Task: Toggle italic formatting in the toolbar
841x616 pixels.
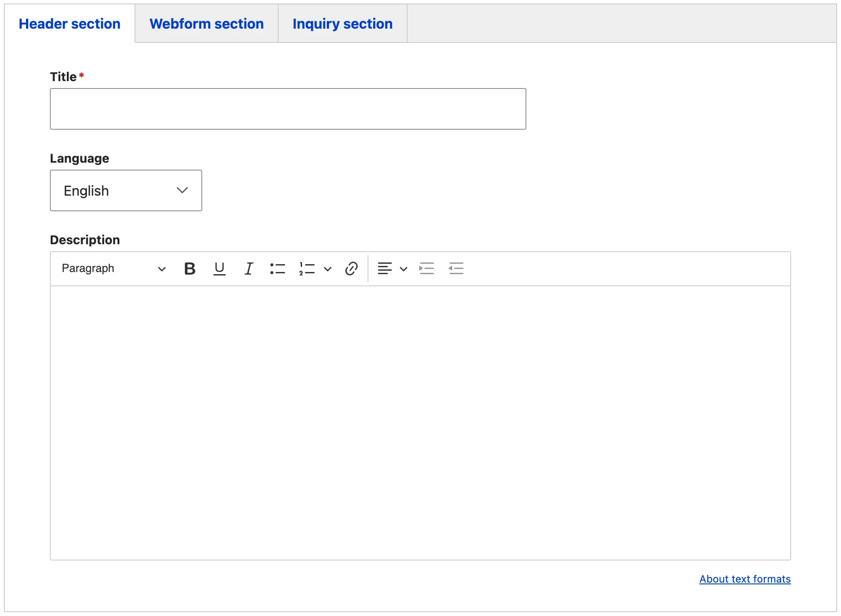Action: coord(249,269)
